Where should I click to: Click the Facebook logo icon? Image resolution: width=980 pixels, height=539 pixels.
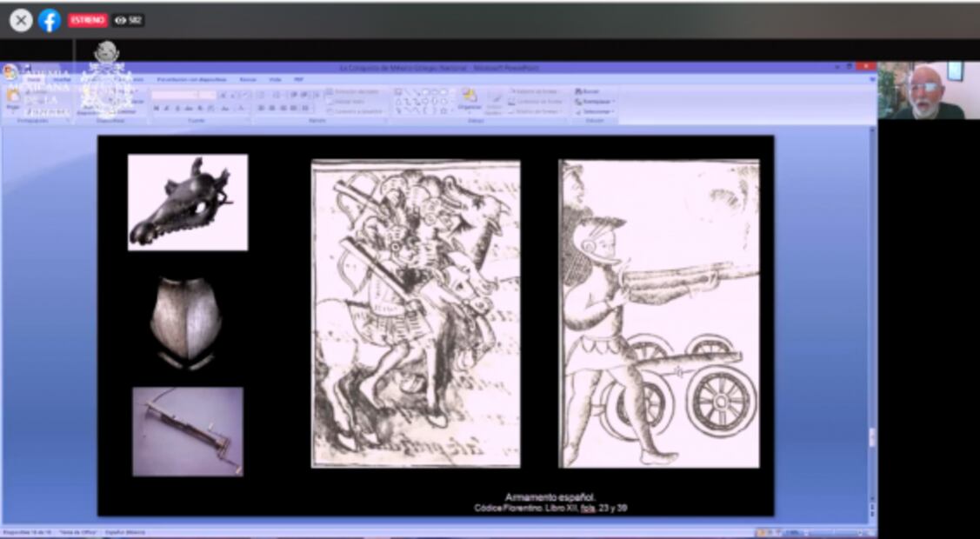[50, 20]
